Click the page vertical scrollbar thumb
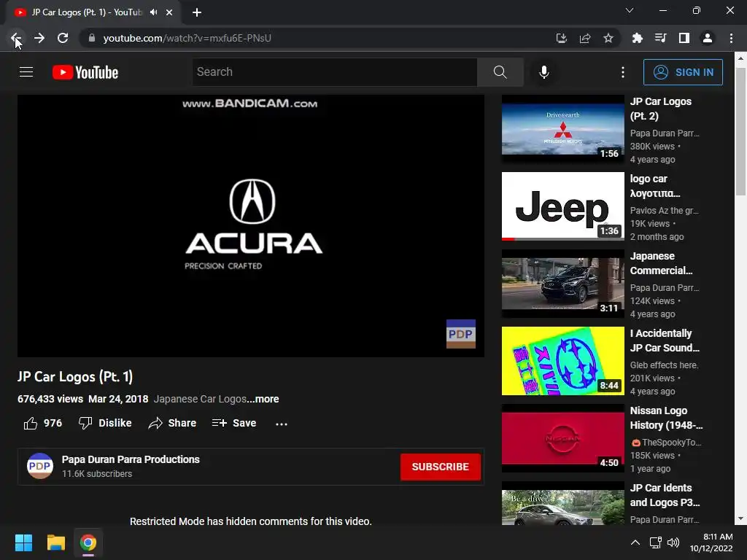The width and height of the screenshot is (747, 560). (x=740, y=131)
